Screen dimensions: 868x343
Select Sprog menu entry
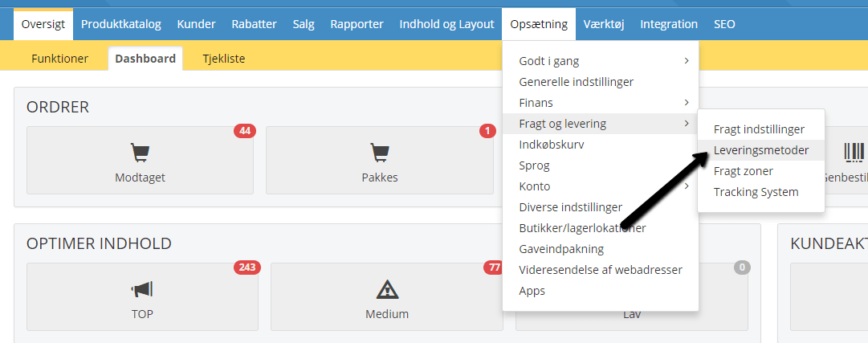point(601,165)
